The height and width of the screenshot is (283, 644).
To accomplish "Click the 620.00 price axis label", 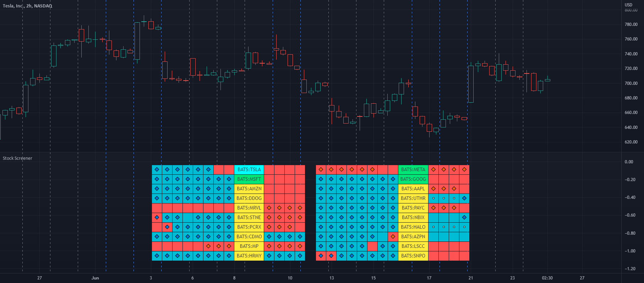I will pos(631,142).
